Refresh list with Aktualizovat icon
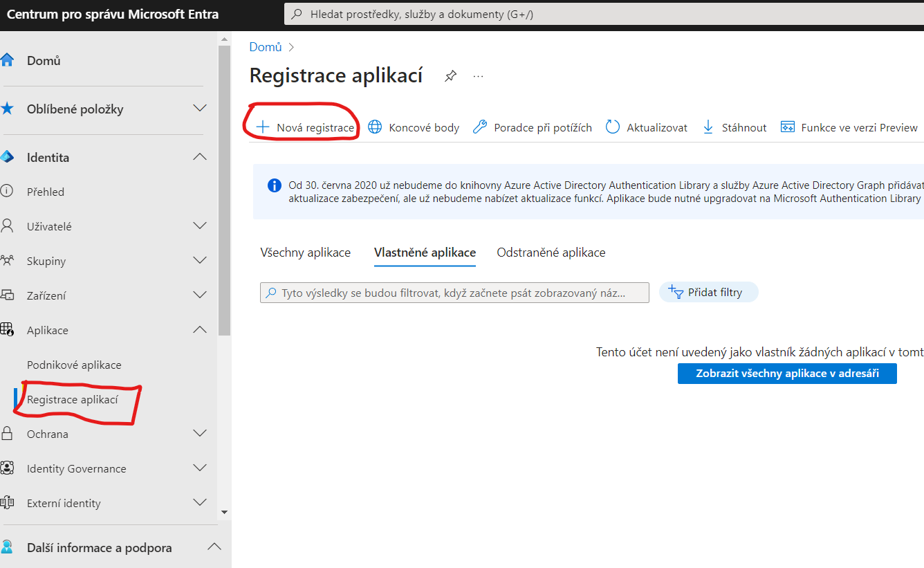The height and width of the screenshot is (568, 924). [613, 127]
